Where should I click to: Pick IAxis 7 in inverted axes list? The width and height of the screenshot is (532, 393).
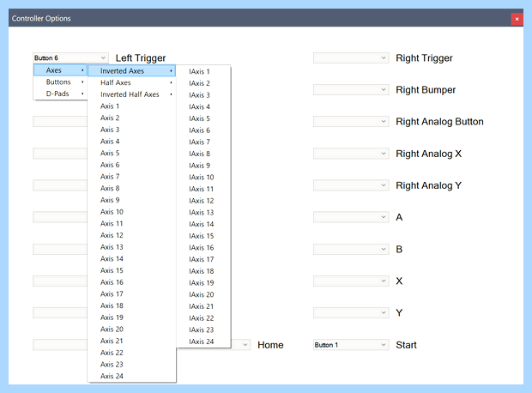(203, 142)
